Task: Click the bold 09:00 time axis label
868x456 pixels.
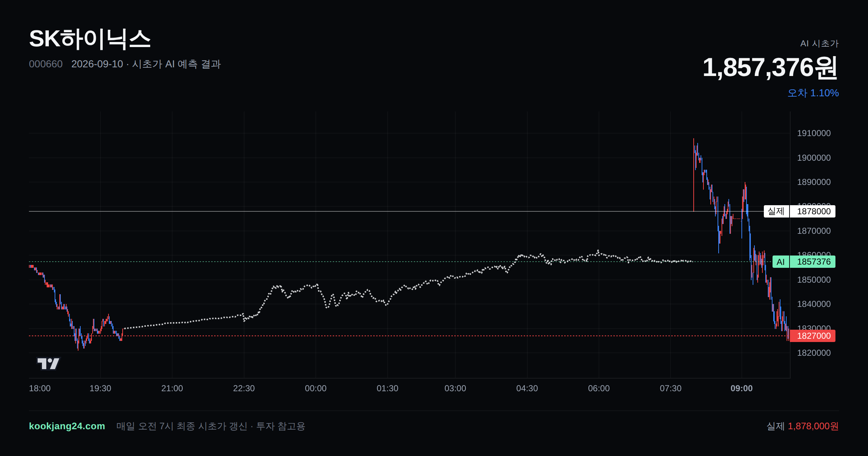Action: 741,388
